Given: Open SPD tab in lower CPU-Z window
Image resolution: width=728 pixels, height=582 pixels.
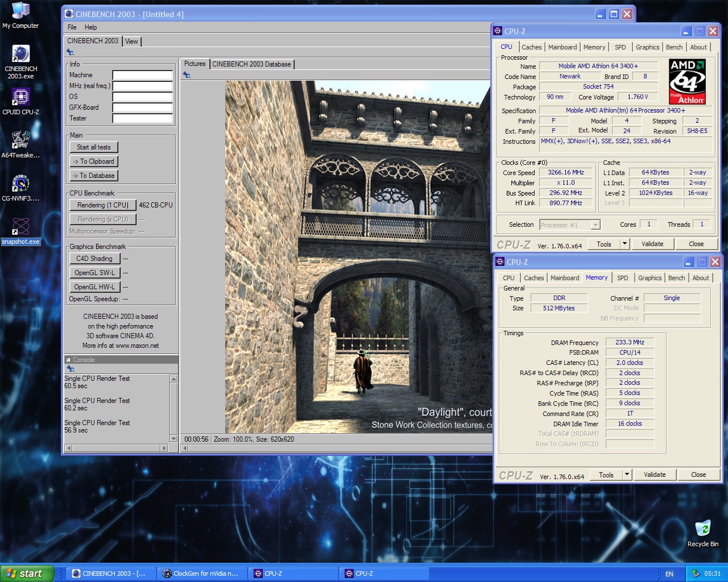Looking at the screenshot, I should (x=623, y=278).
